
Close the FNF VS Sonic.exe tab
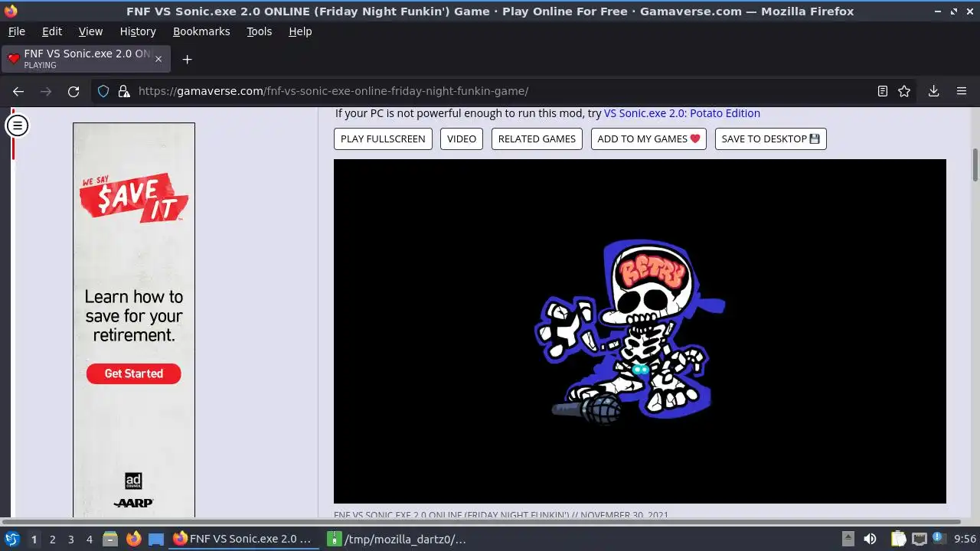point(158,59)
